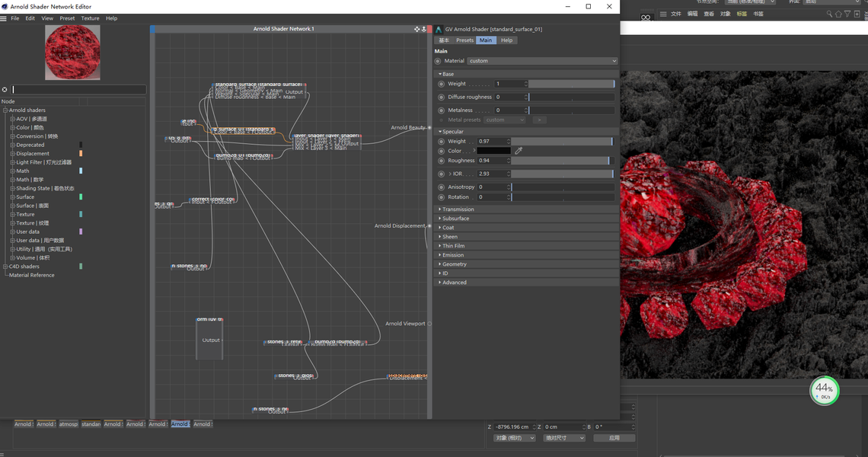Click the Arnold Viewport output port
868x457 pixels.
429,324
